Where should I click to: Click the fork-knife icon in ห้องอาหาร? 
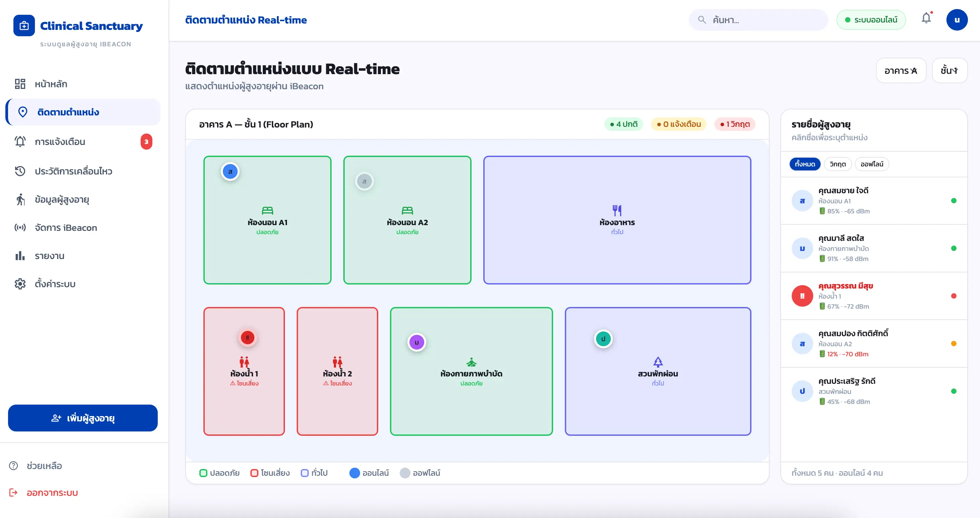tap(617, 210)
